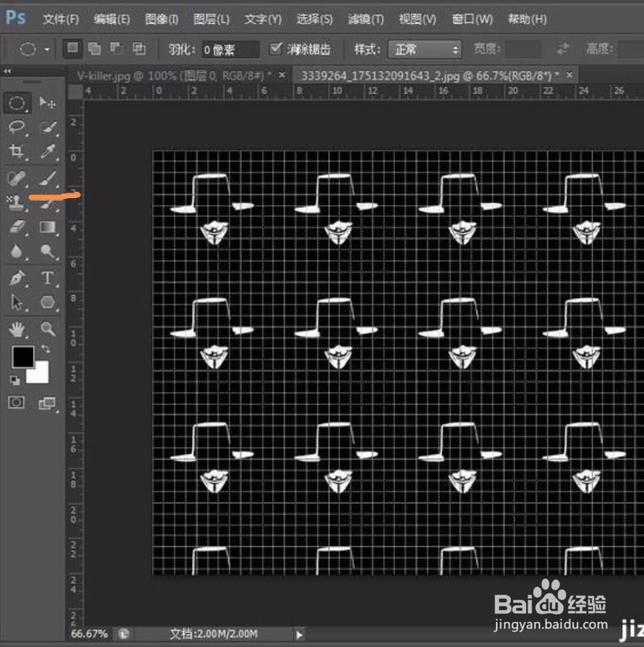The width and height of the screenshot is (644, 647).
Task: Toggle Quick Mask mode
Action: tap(16, 402)
